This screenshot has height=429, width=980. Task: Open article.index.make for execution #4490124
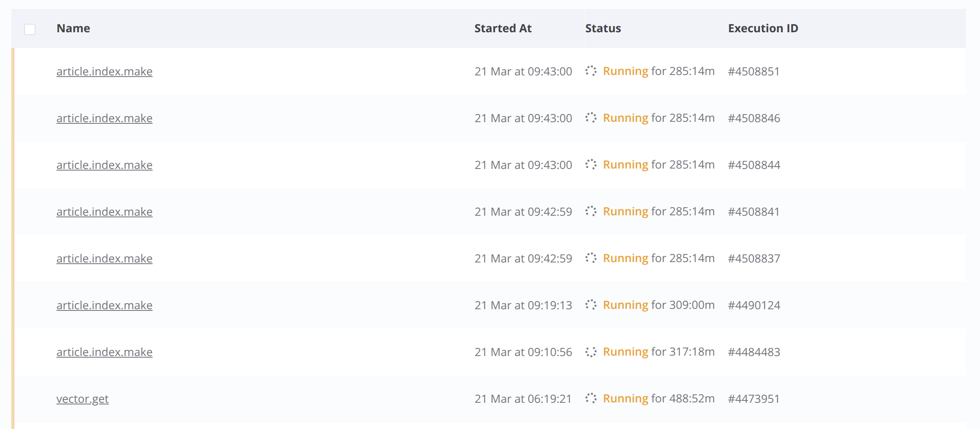(104, 305)
